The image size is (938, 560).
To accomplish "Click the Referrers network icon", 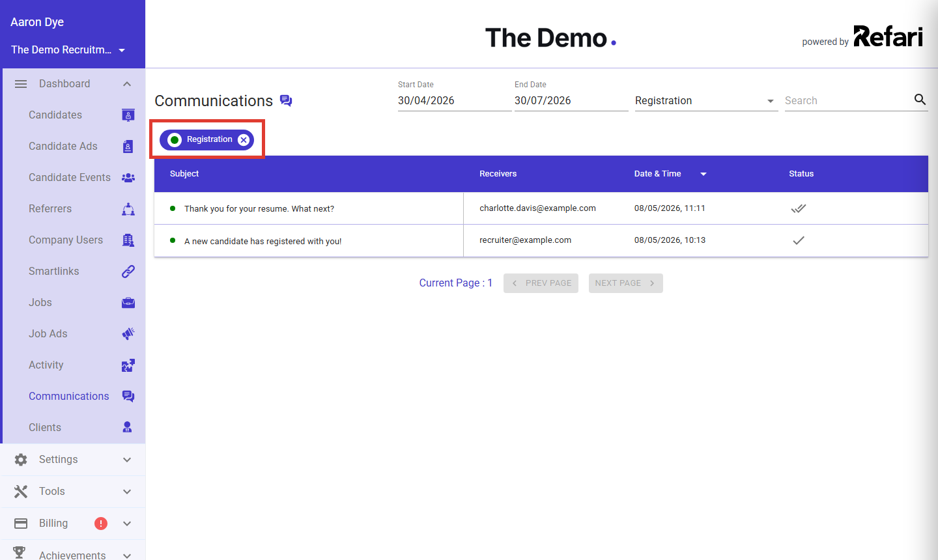I will [x=128, y=209].
